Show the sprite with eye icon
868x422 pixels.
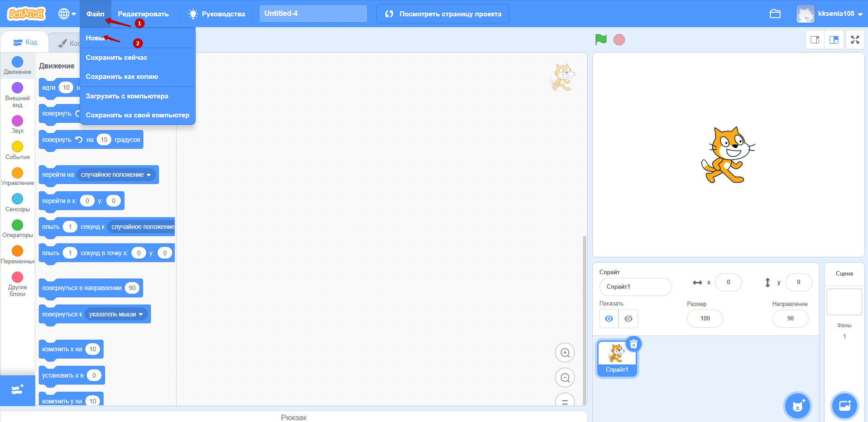click(x=609, y=319)
